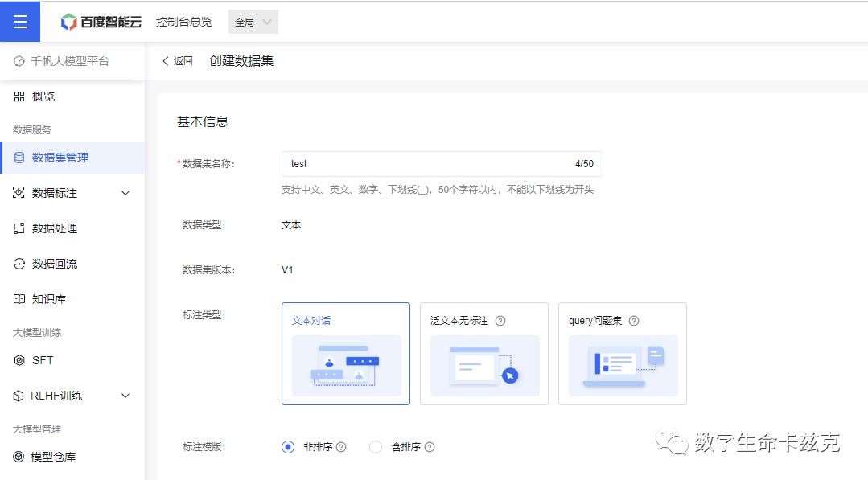The image size is (868, 480).
Task: Expand the RLHF训练 submenu chevron
Action: [x=125, y=396]
